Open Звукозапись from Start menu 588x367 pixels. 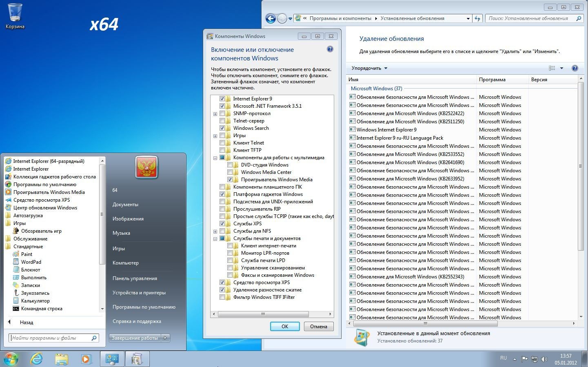35,293
